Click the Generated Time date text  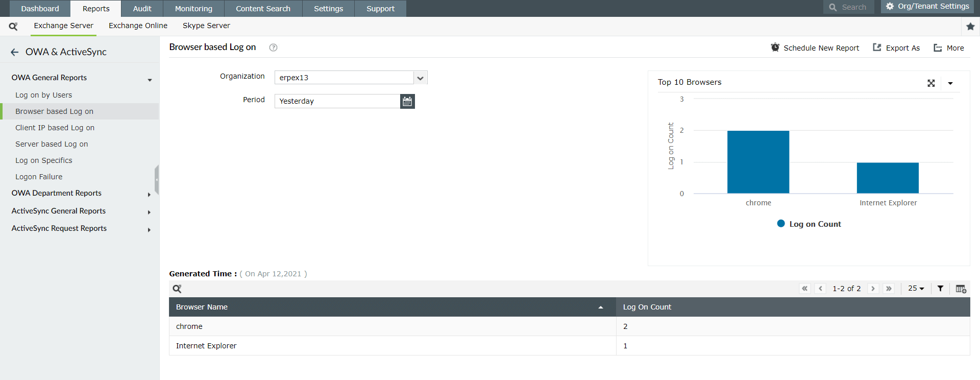(x=273, y=274)
